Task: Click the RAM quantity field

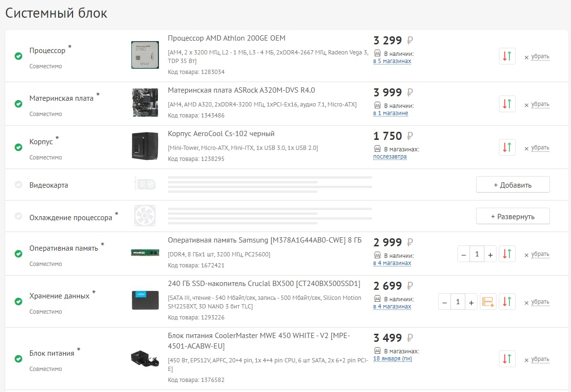Action: [477, 254]
